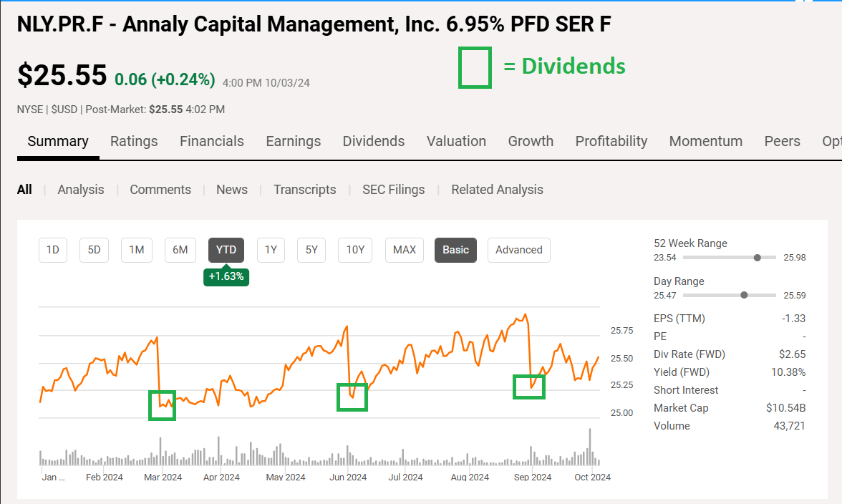
Task: Show SEC Filings section
Action: (393, 190)
